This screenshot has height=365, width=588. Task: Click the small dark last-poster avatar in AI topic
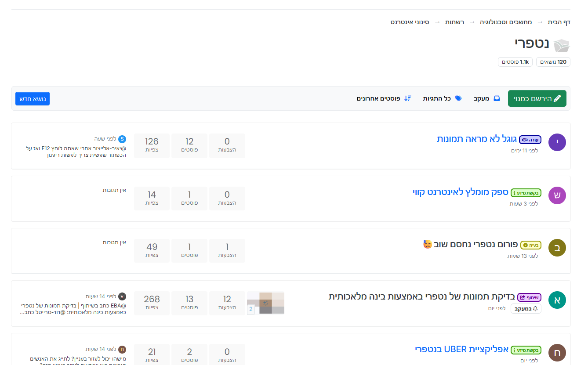coord(122,296)
